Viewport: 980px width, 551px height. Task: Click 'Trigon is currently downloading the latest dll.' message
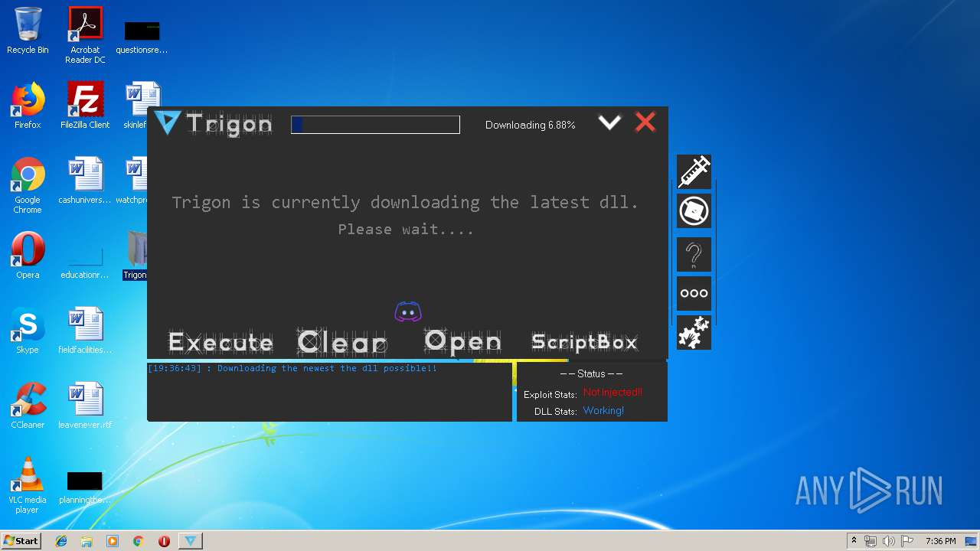click(405, 202)
